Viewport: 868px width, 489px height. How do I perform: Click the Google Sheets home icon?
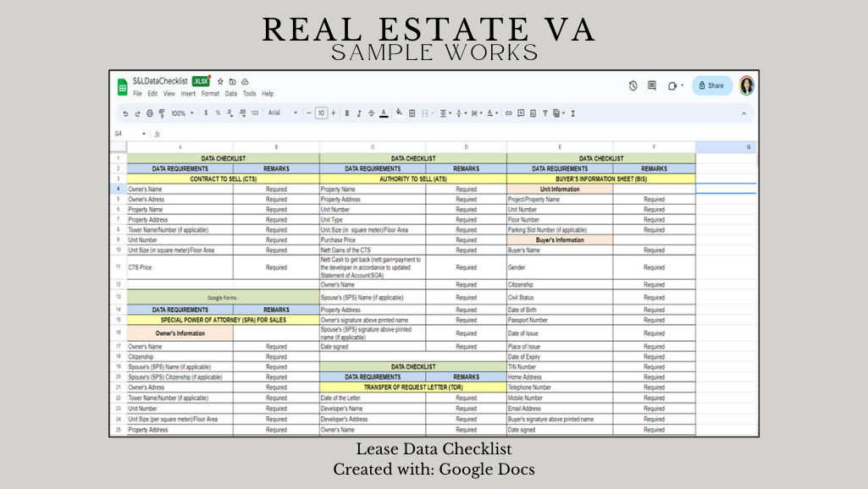pyautogui.click(x=122, y=87)
